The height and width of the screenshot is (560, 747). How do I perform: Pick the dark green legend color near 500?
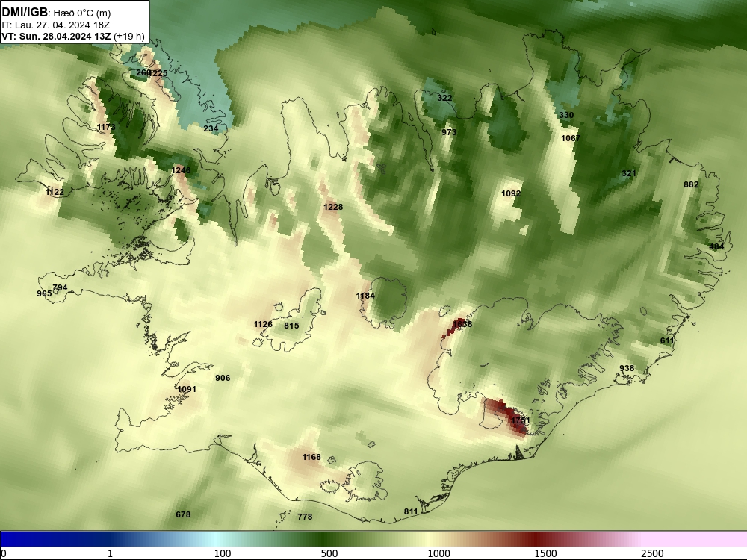(x=323, y=539)
